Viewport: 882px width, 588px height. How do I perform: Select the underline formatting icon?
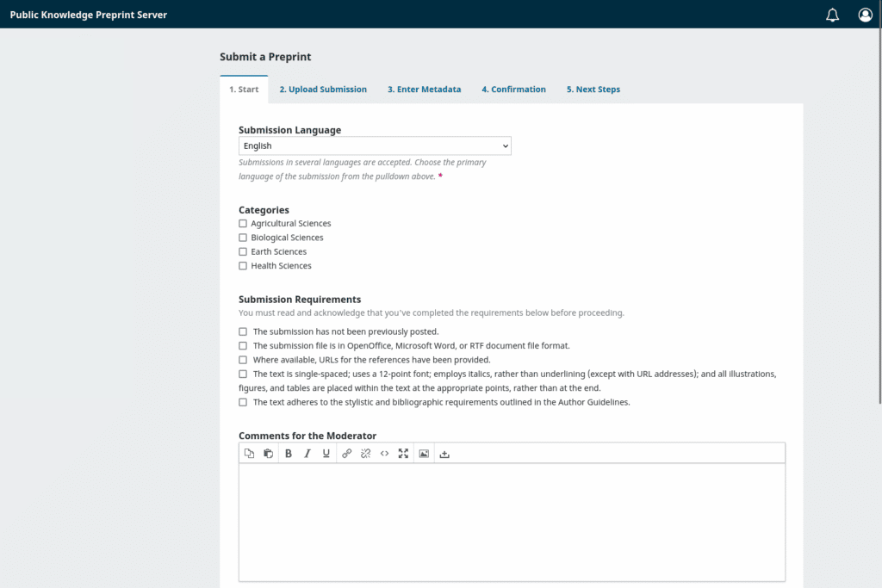point(326,454)
